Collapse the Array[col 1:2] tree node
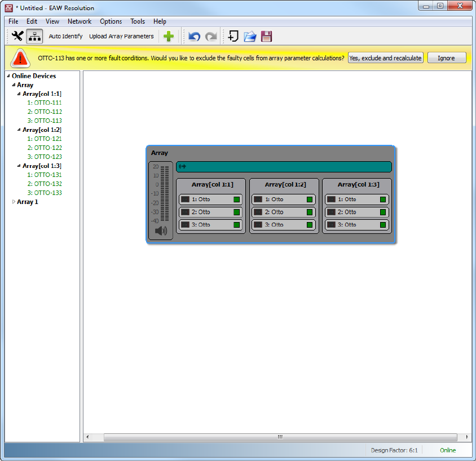Screen dimensions: 476x461 click(19, 130)
